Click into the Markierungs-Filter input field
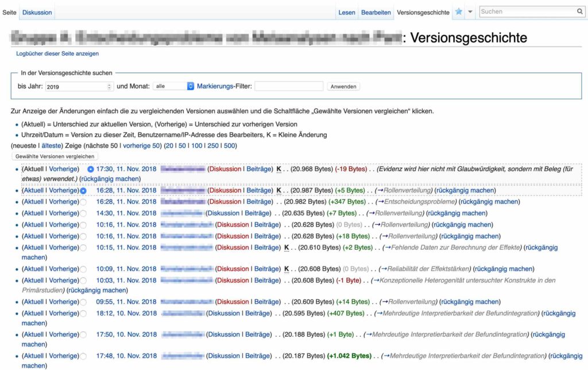Screen dimensions: 588x370 (288, 86)
